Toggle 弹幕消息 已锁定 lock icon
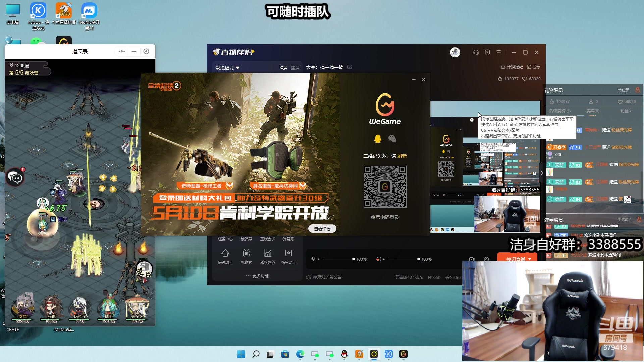Image resolution: width=644 pixels, height=362 pixels. click(639, 219)
